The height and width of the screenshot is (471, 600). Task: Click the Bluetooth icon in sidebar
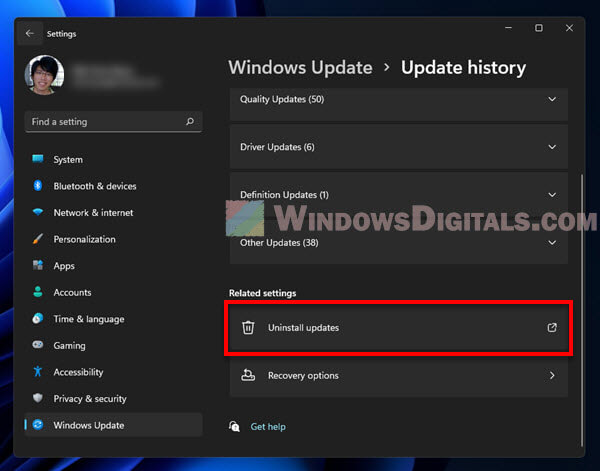click(38, 186)
